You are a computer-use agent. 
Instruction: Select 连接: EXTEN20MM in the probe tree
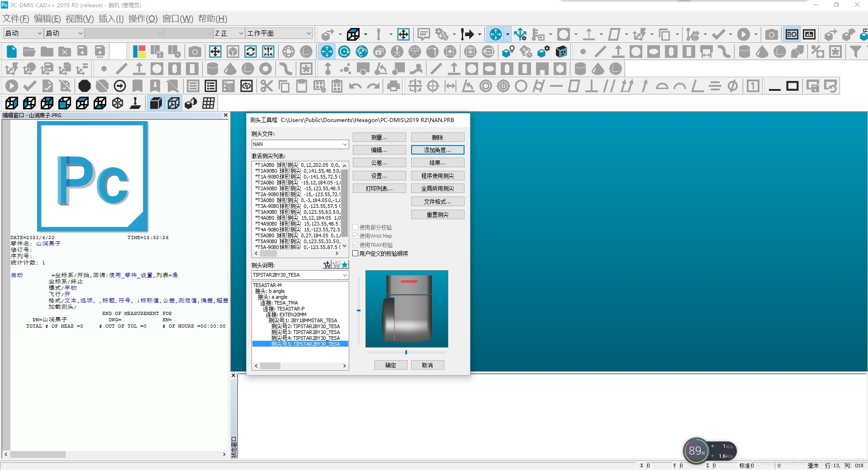(x=286, y=315)
